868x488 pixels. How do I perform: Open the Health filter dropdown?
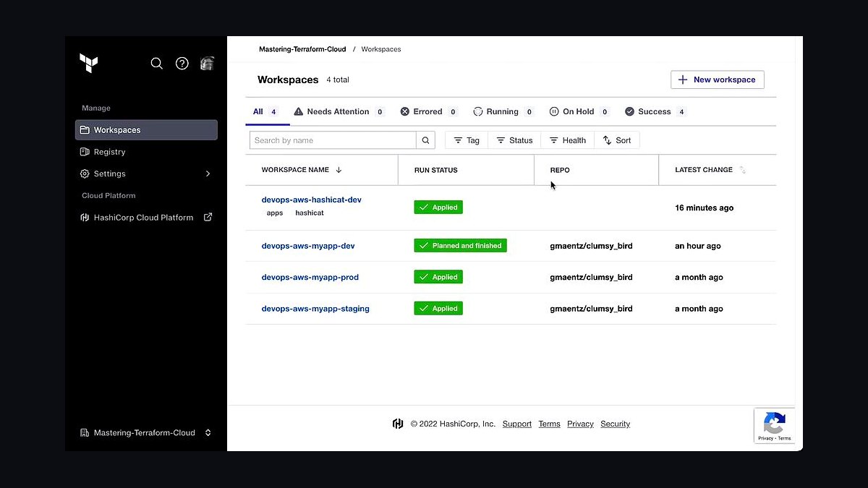click(568, 140)
